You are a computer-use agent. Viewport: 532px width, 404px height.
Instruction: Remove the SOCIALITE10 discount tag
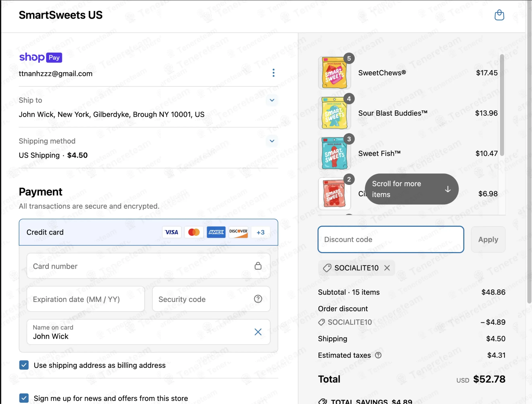387,268
